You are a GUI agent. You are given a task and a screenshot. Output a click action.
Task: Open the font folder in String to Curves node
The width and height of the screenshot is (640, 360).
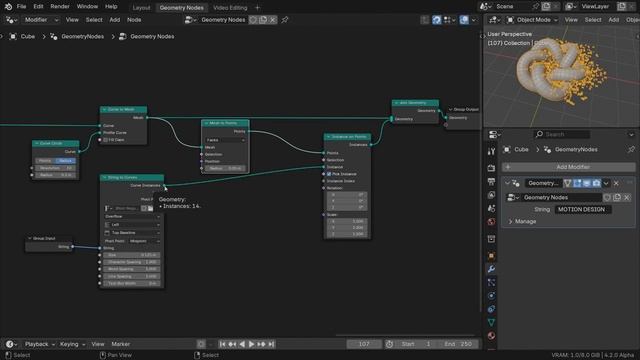151,208
